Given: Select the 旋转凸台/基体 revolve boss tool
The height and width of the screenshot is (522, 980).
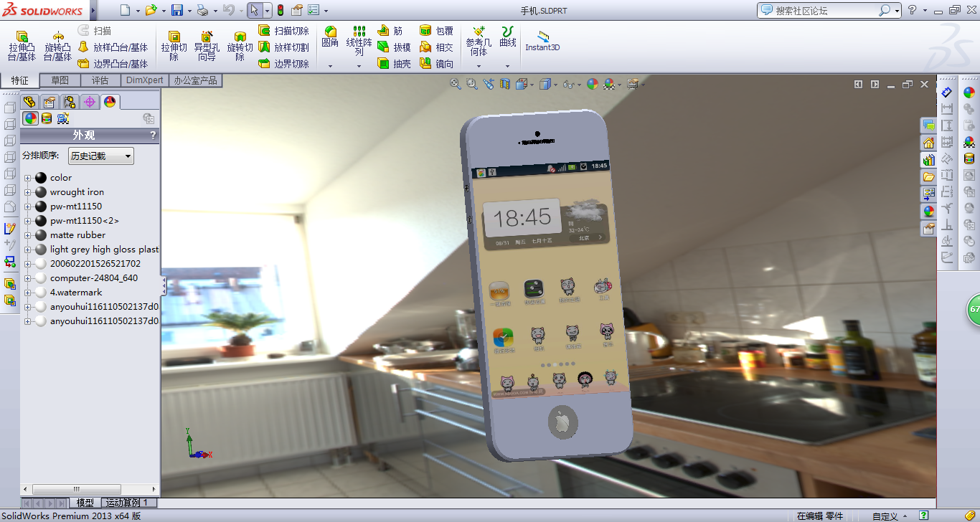Looking at the screenshot, I should 57,46.
